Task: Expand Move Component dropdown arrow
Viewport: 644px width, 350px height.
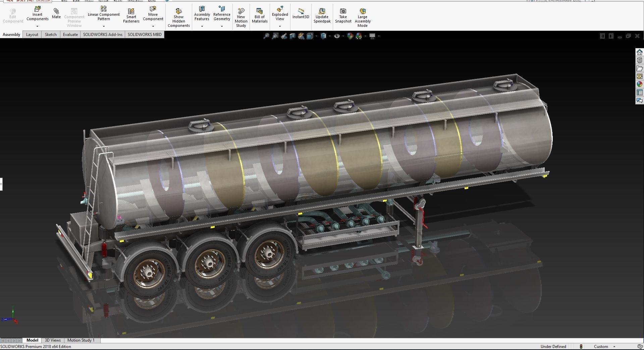Action: [153, 26]
